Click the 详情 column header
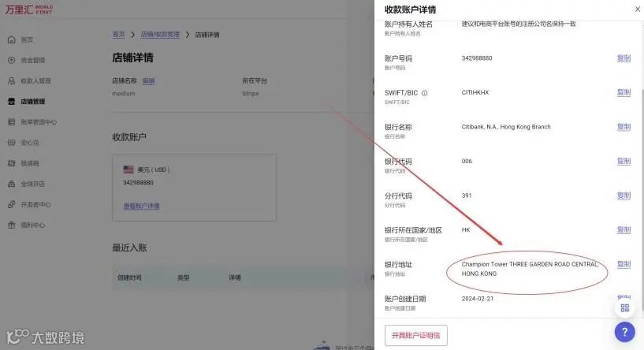644x350 pixels. pos(235,277)
